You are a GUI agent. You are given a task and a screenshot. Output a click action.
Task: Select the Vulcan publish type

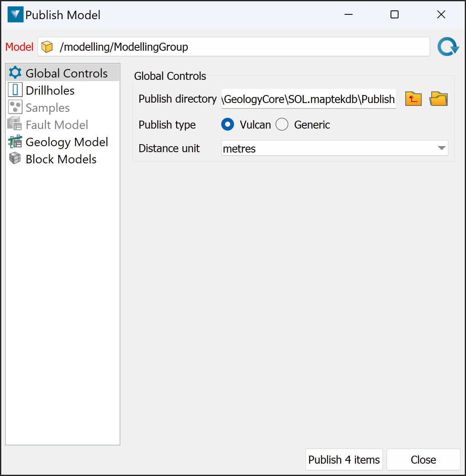tap(228, 125)
